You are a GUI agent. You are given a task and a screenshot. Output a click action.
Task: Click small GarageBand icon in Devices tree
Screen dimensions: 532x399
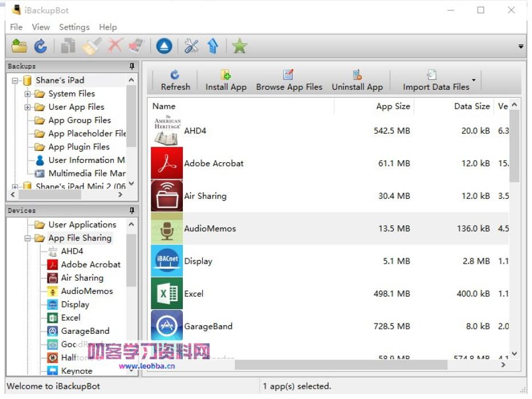click(52, 331)
